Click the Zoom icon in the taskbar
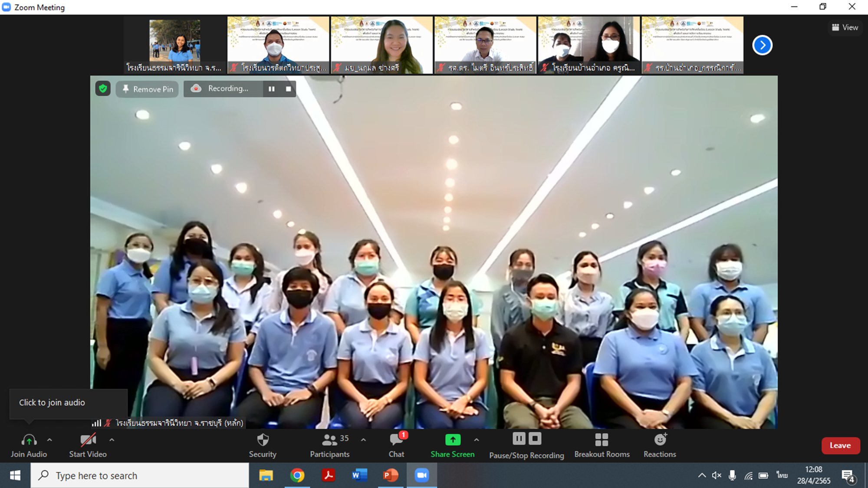868x488 pixels. (422, 475)
